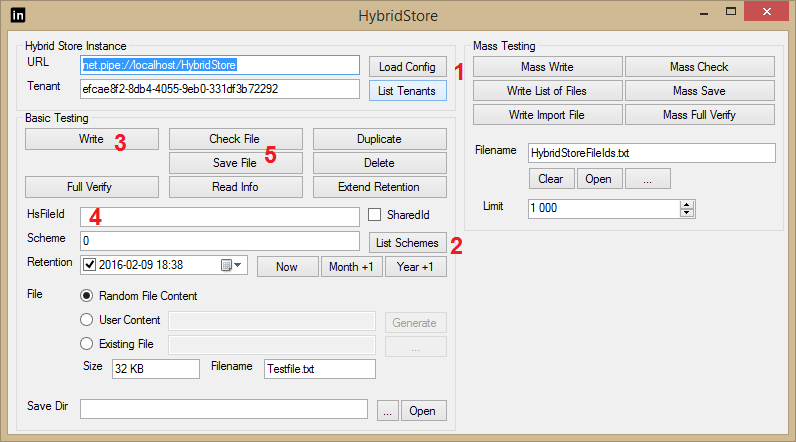This screenshot has width=796, height=442.
Task: Click the Month +1 button
Action: [x=352, y=267]
